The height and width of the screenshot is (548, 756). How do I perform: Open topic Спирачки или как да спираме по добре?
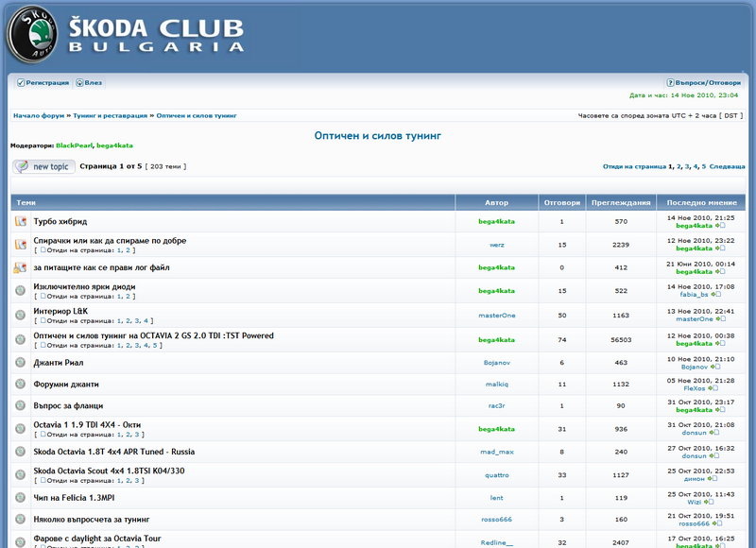coord(110,241)
